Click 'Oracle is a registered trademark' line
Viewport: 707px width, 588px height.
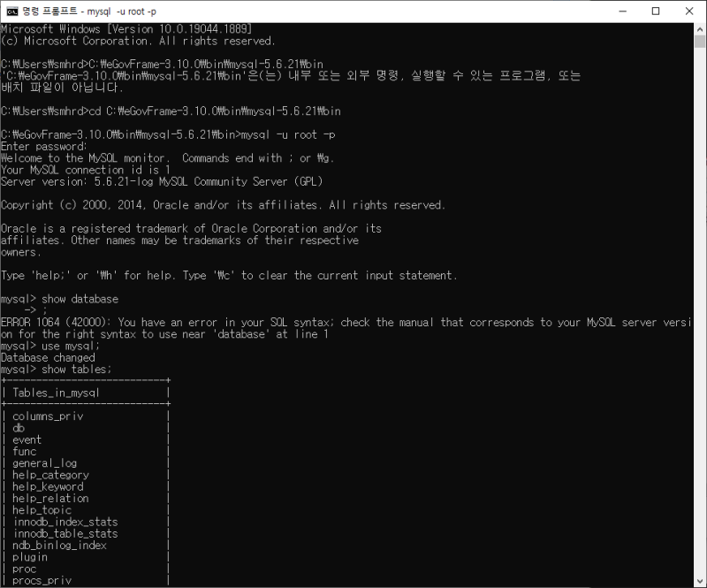coord(191,229)
